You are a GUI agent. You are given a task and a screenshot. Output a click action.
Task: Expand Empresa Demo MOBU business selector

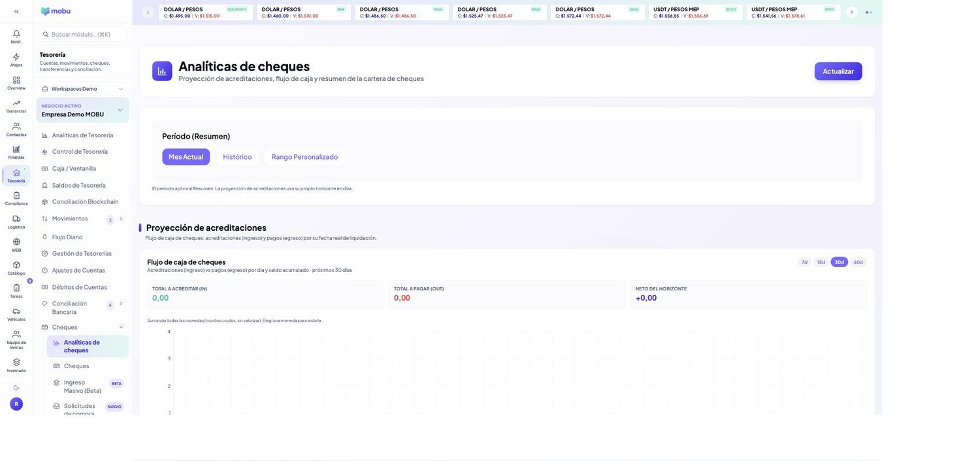pyautogui.click(x=82, y=110)
